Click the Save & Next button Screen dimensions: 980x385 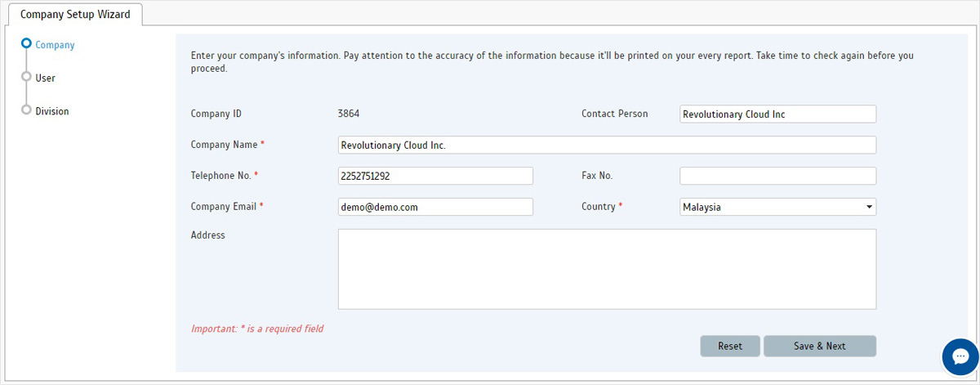(x=820, y=346)
